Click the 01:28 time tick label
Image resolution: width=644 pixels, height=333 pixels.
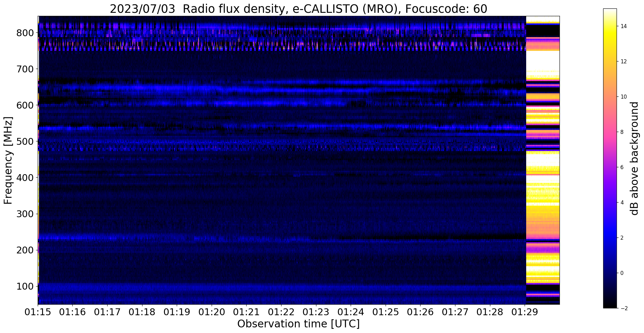490,312
